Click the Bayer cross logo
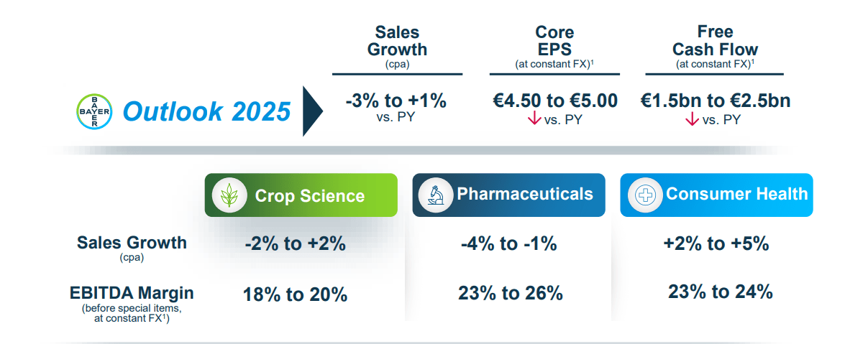This screenshot has width=868, height=344. [94, 111]
